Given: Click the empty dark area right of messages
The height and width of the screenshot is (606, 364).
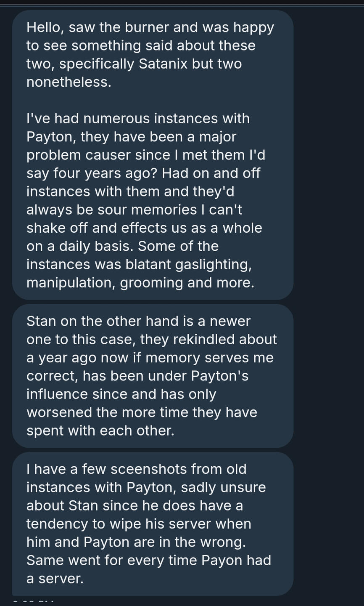Looking at the screenshot, I should 329,295.
